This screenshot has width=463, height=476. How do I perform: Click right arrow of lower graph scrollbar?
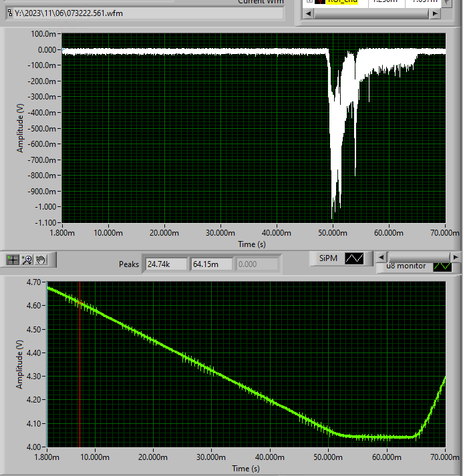pos(456,257)
